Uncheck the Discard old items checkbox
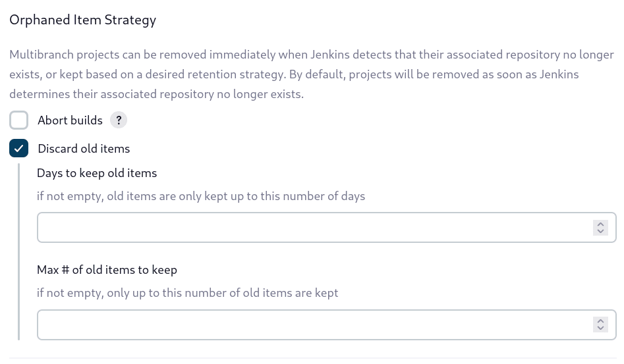 [x=19, y=149]
